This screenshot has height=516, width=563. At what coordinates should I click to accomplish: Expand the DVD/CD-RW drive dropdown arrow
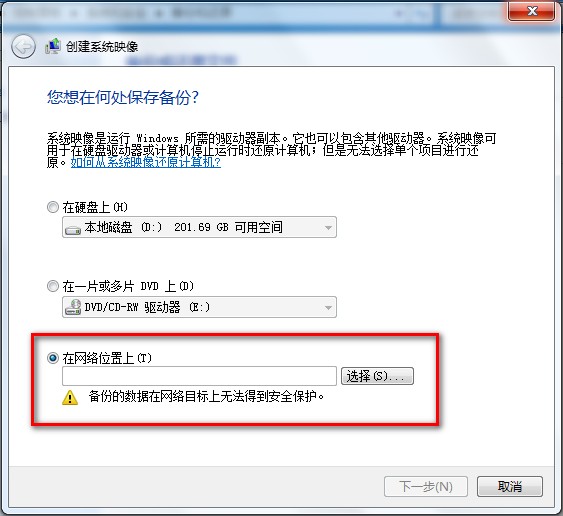click(328, 307)
